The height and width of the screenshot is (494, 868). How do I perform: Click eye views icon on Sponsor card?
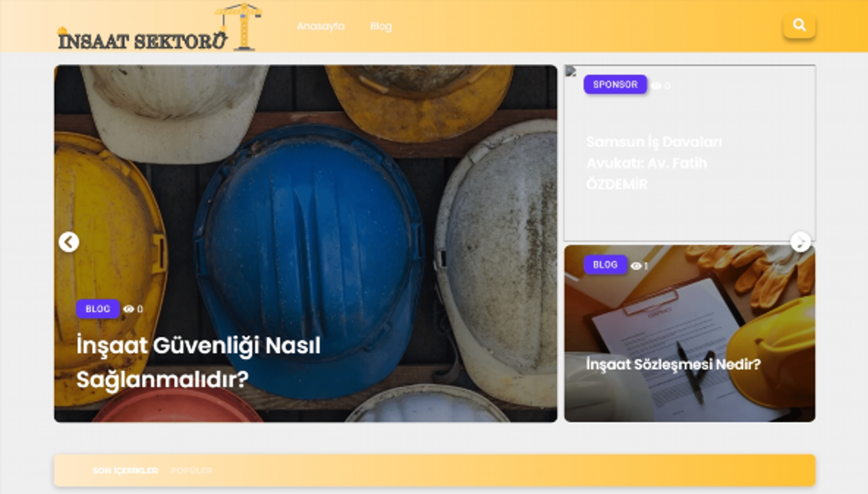(x=656, y=85)
